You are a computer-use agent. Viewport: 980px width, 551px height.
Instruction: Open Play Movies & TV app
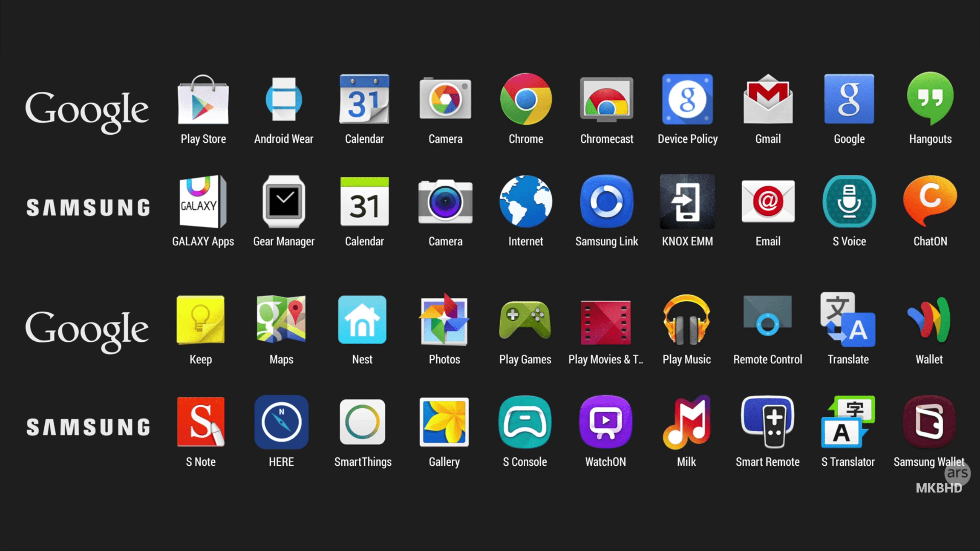tap(606, 322)
